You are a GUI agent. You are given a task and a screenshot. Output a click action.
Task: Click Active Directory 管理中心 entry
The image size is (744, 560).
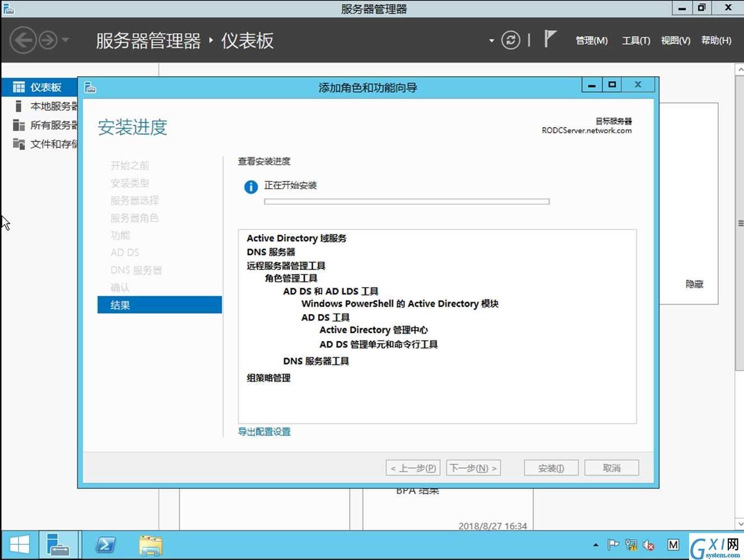(374, 330)
